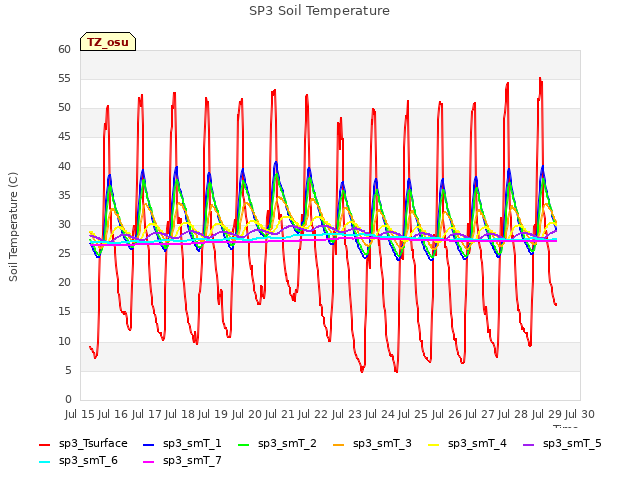Screen dimensions: 640x480
Task: Click the 30 y-axis tick label
Action: point(64,224)
